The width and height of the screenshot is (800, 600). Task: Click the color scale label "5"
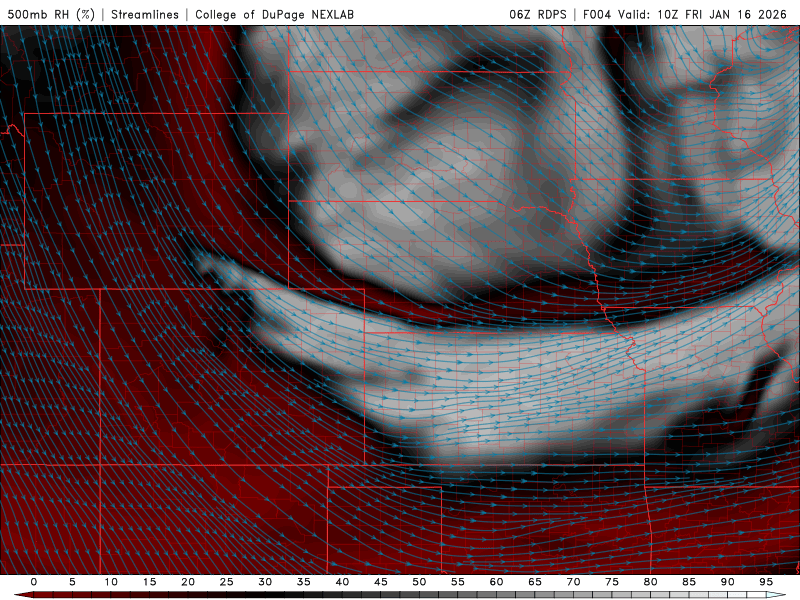[72, 582]
